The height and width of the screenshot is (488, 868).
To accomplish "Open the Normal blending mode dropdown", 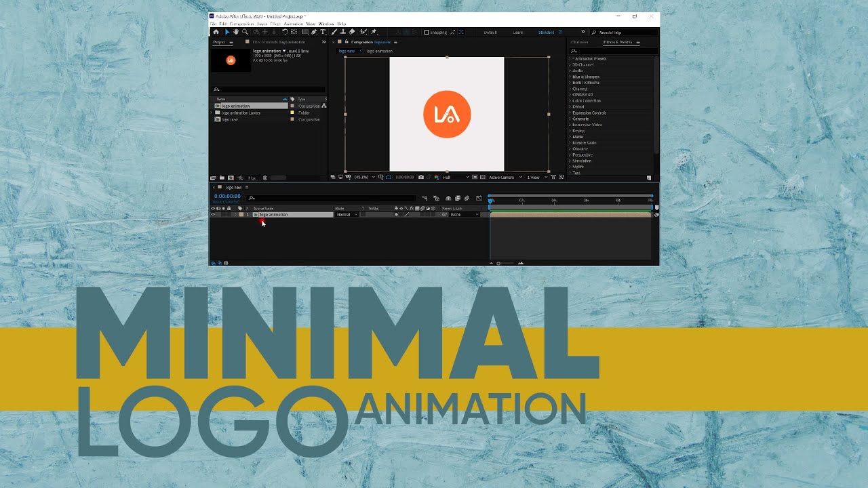I will (347, 214).
